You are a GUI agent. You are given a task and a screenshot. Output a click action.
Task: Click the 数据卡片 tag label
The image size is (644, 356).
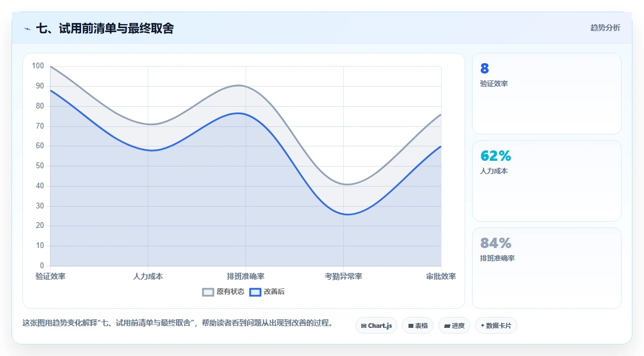click(498, 326)
